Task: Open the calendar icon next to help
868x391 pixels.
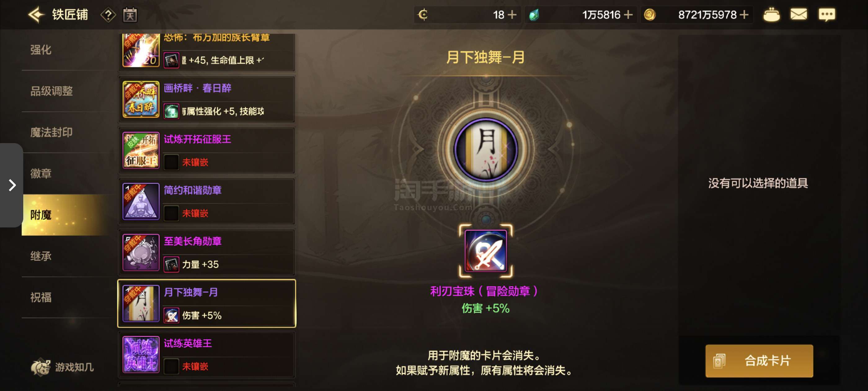Action: [130, 15]
